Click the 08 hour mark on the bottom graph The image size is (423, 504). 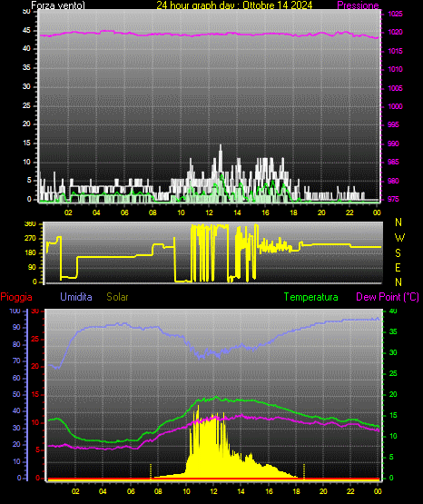pyautogui.click(x=158, y=491)
